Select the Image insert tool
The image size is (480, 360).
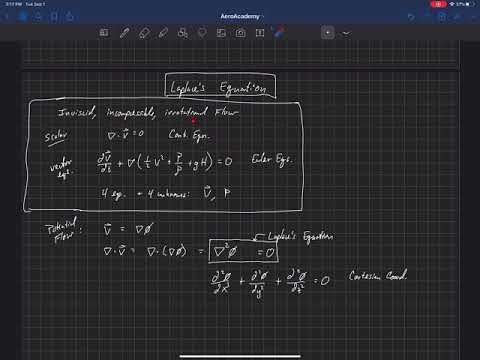pos(221,33)
